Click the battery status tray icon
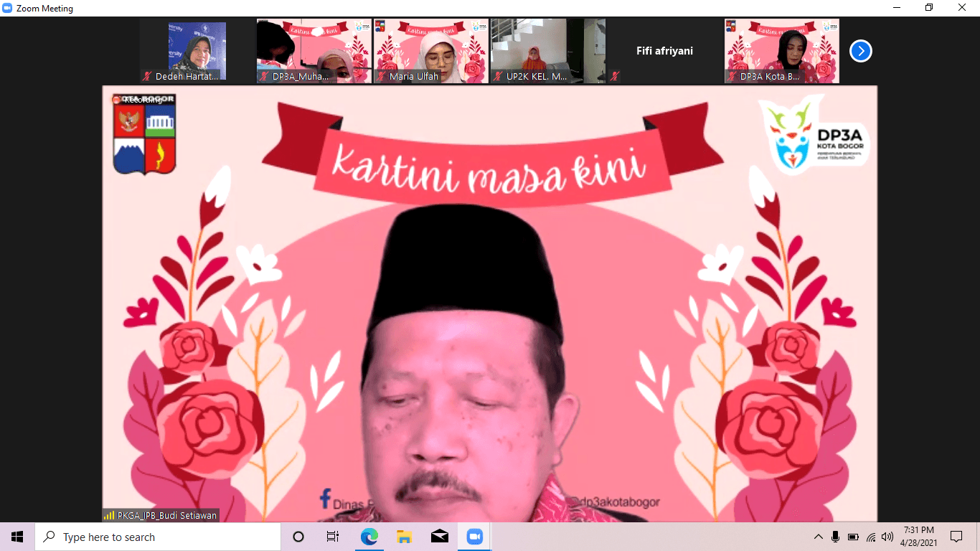980x551 pixels. point(853,537)
